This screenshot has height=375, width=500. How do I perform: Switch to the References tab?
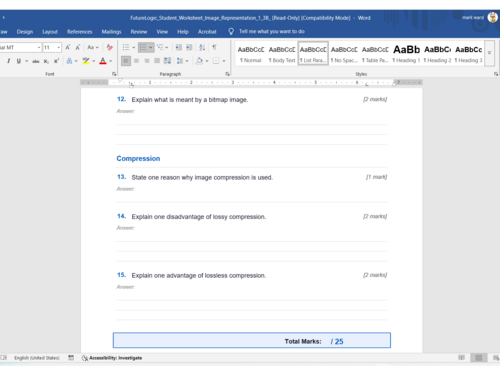coord(79,32)
